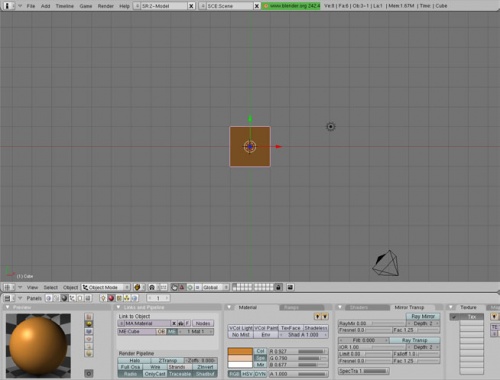
Task: Set preview type to sphere icon
Action: point(89,324)
